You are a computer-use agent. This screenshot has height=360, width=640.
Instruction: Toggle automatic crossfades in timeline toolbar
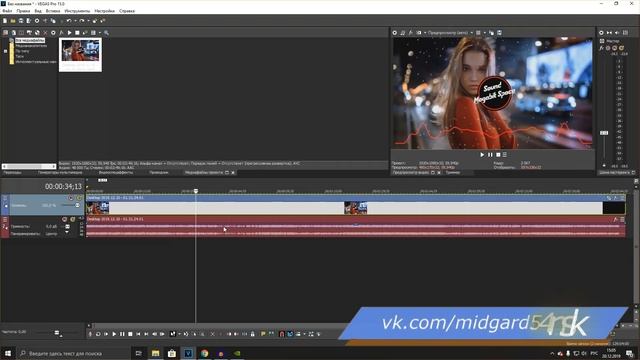(290, 334)
